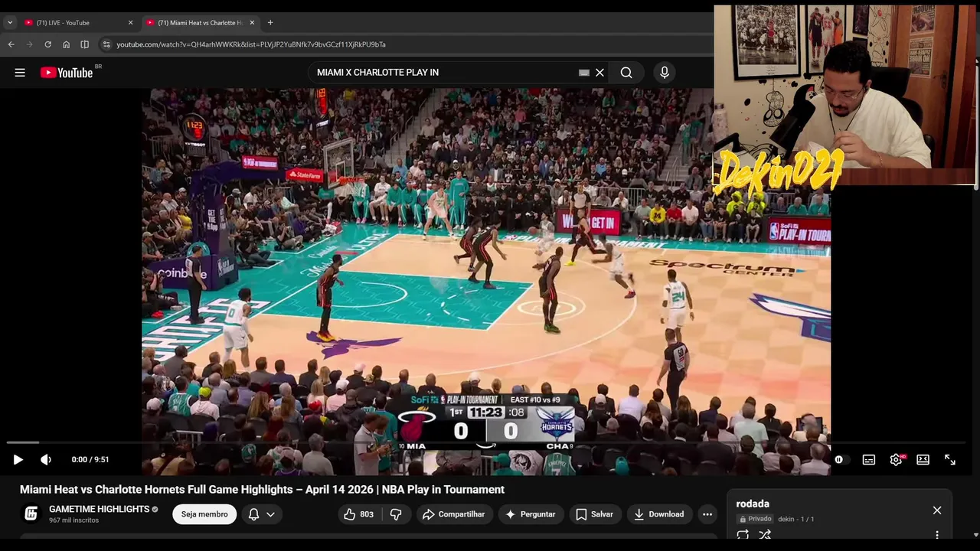Toggle playlist shuffle
The width and height of the screenshot is (980, 551).
(765, 535)
